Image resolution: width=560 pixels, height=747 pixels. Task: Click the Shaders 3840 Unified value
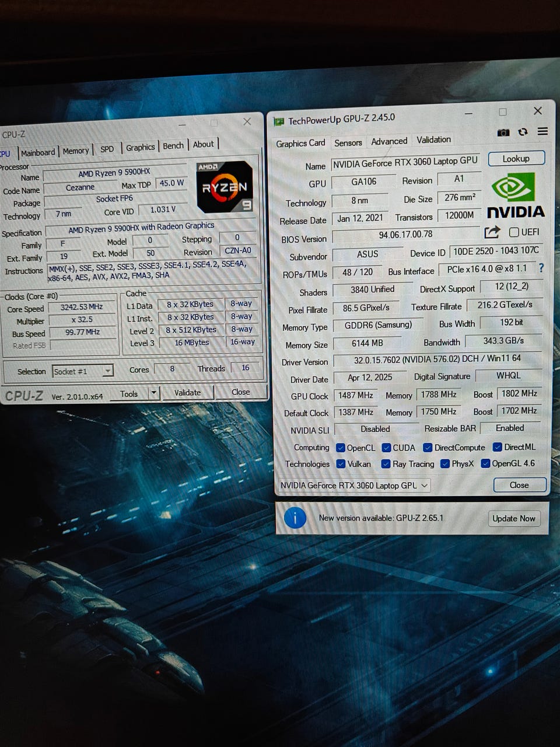(x=372, y=289)
